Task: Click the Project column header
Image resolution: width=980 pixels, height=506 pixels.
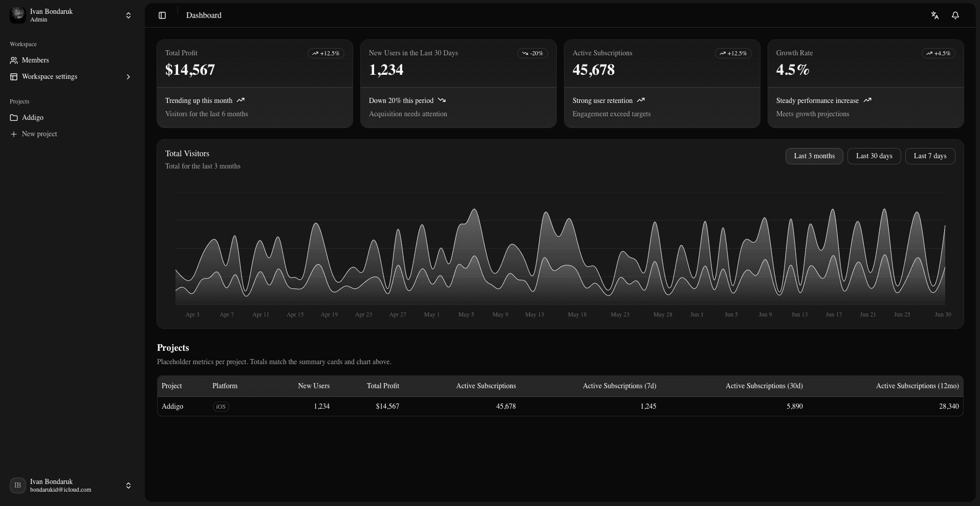Action: tap(172, 386)
